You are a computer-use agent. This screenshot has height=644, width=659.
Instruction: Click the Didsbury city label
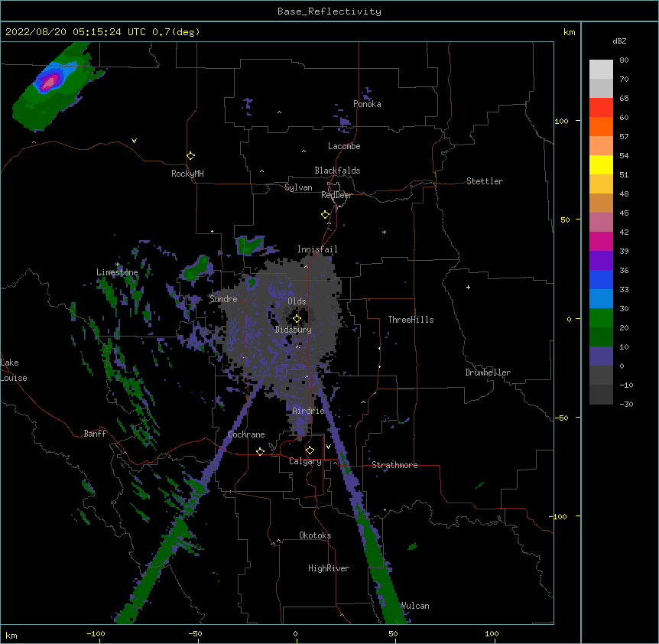tap(294, 330)
